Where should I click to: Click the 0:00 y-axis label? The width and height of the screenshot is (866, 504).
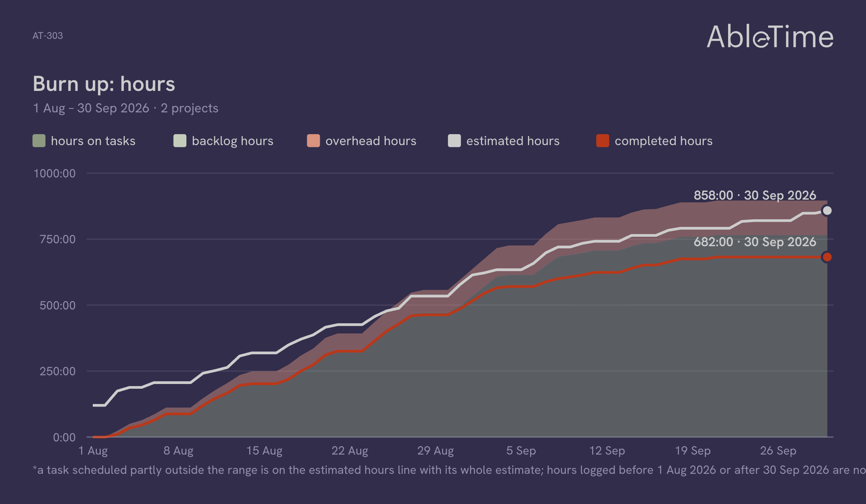point(64,437)
